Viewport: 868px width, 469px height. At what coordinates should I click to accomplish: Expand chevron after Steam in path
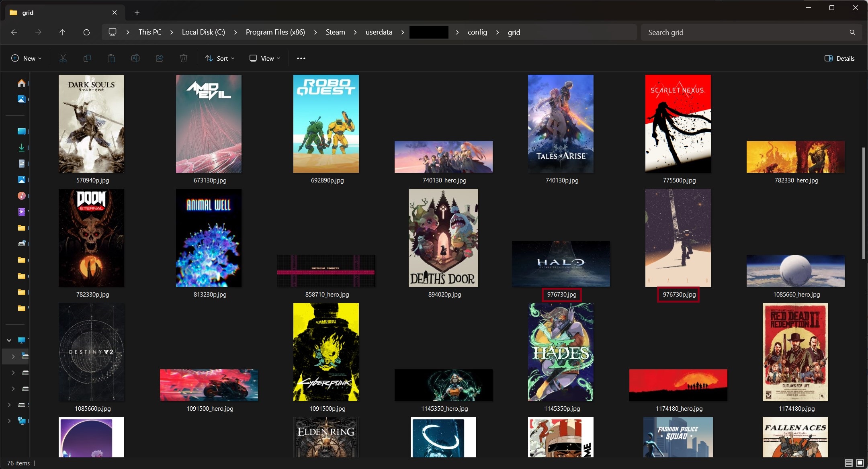click(355, 32)
